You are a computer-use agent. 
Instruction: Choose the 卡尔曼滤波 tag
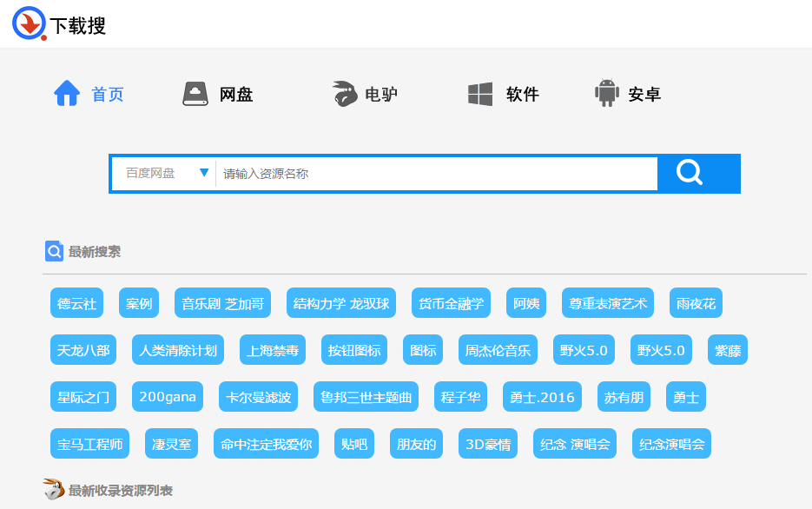click(x=259, y=397)
